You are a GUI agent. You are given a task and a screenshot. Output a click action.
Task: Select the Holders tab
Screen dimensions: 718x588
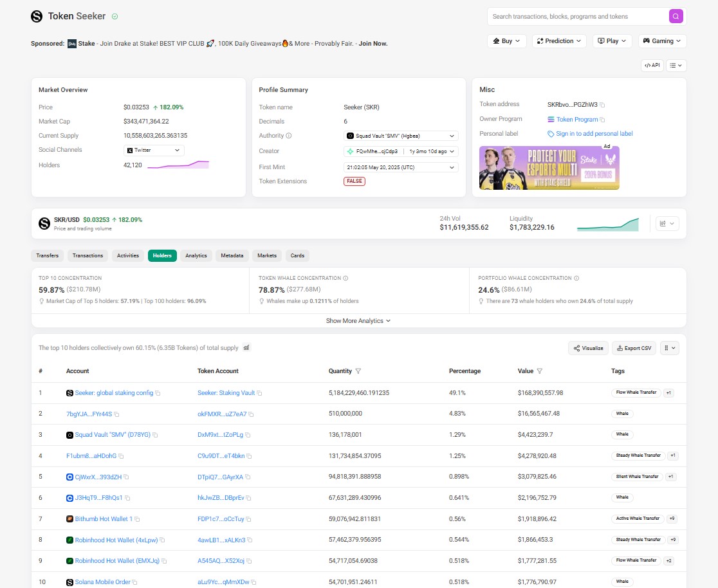[x=162, y=255]
